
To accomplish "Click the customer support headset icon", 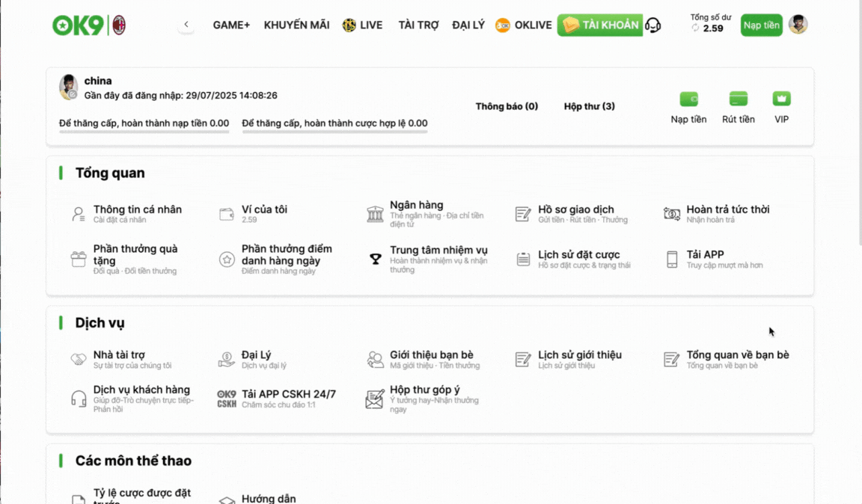I will [x=652, y=25].
